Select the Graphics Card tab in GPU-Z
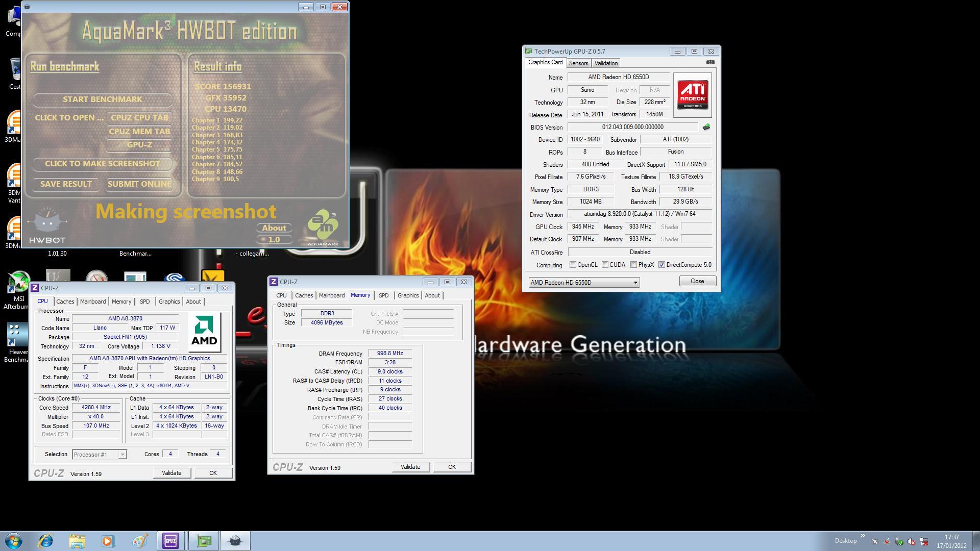 pos(545,62)
